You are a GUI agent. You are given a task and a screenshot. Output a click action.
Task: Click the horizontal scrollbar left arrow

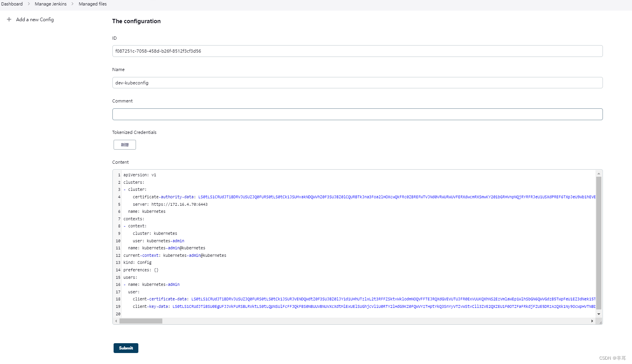116,321
